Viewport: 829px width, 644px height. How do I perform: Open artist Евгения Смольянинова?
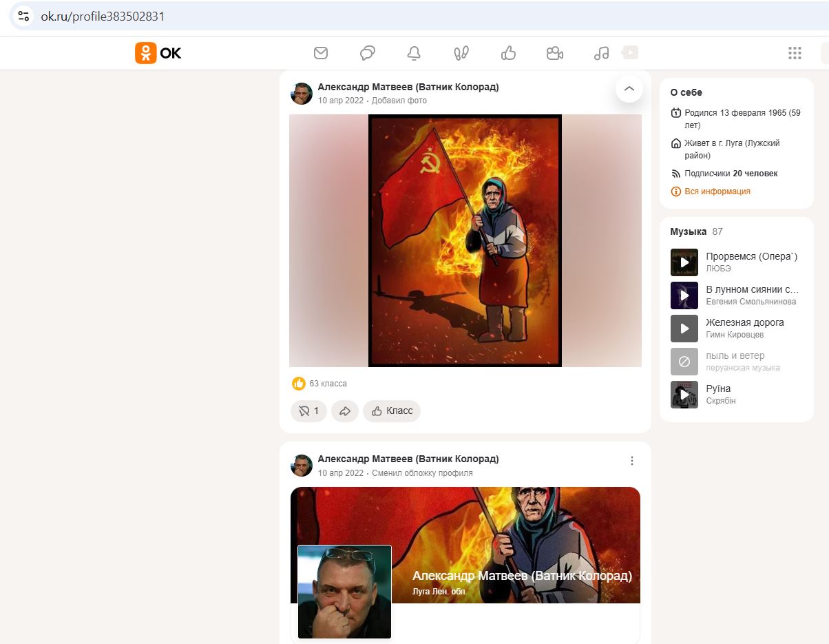tap(751, 302)
